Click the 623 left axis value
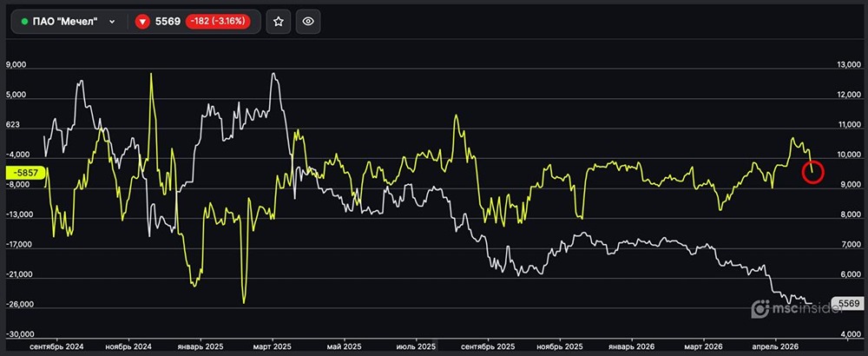 tap(12, 125)
